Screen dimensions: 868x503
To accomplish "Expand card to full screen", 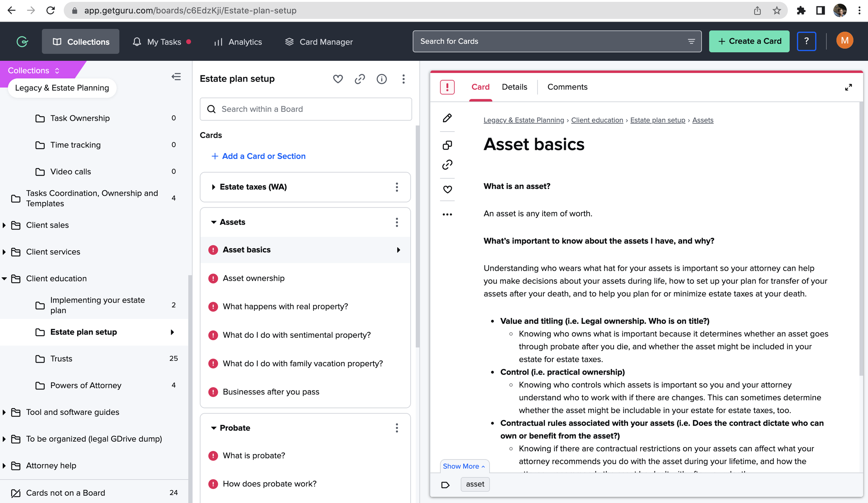I will coord(848,87).
